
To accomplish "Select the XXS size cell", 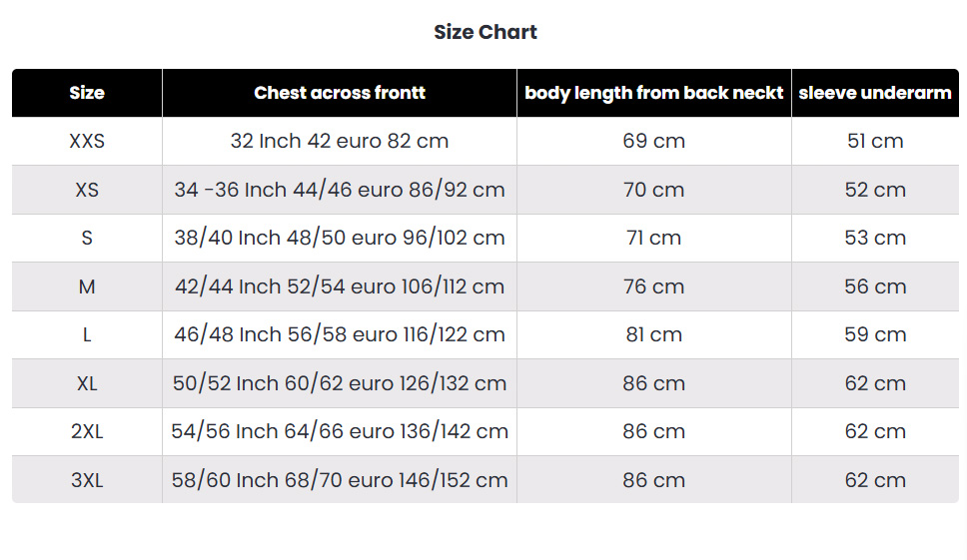I will click(87, 141).
